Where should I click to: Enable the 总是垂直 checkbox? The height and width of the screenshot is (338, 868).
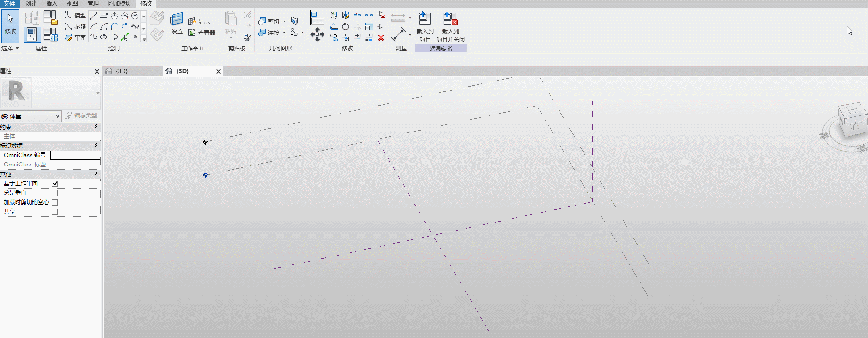55,193
